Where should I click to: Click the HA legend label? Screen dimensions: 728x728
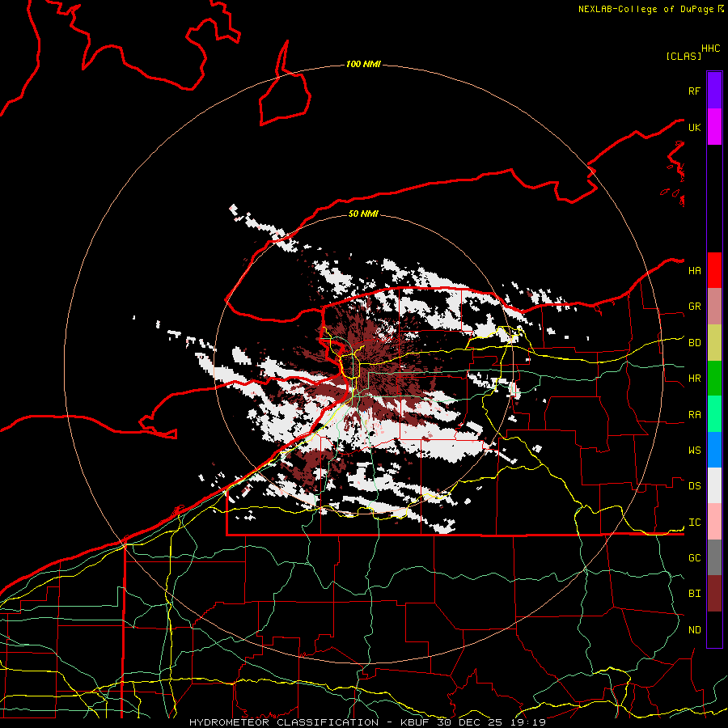coord(694,270)
